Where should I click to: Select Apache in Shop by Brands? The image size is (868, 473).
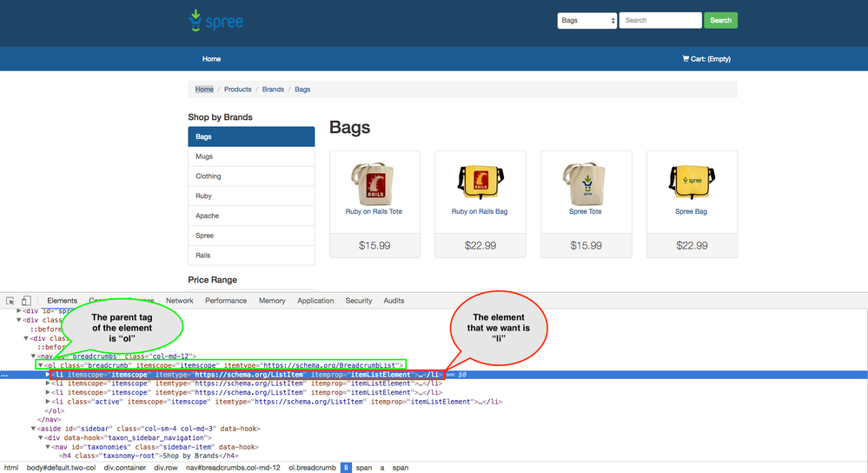tap(251, 216)
